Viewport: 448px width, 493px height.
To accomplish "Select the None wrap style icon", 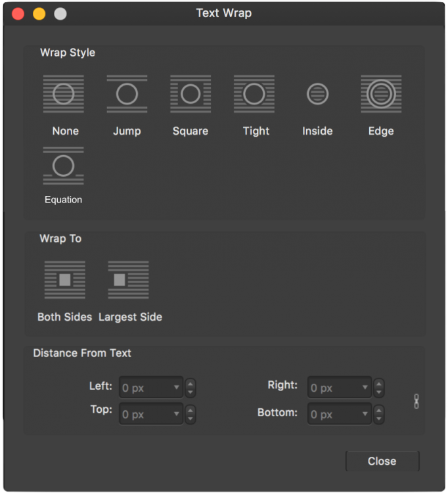I will 64,94.
